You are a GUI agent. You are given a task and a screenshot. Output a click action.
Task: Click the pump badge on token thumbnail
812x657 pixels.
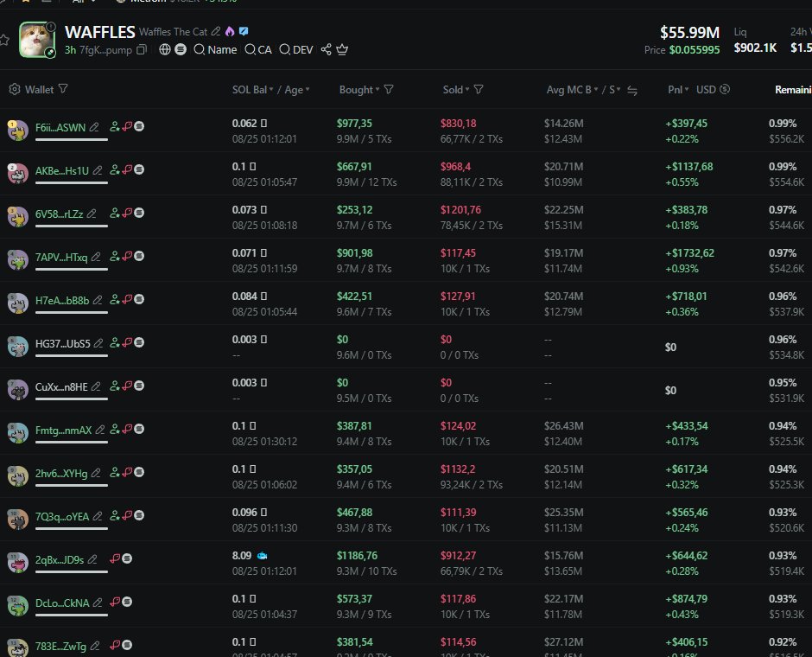pos(50,53)
